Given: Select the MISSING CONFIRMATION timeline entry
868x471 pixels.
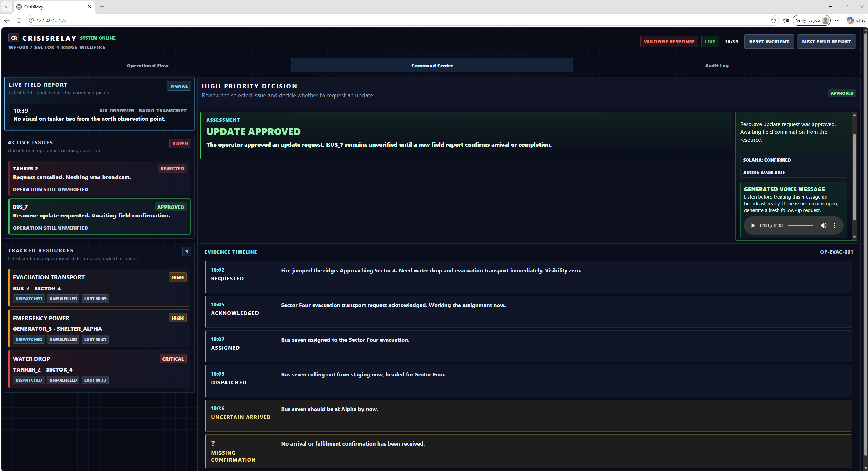Looking at the screenshot, I should (528, 451).
